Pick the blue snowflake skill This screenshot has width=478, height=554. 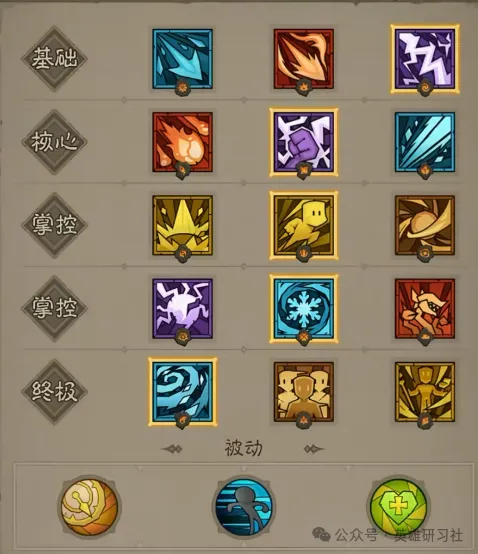point(304,308)
